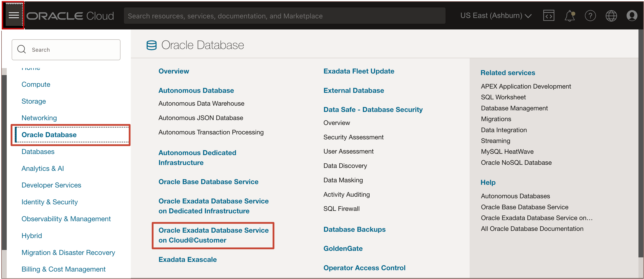Open the GoldenGate link
Viewport: 644px width, 279px height.
343,249
